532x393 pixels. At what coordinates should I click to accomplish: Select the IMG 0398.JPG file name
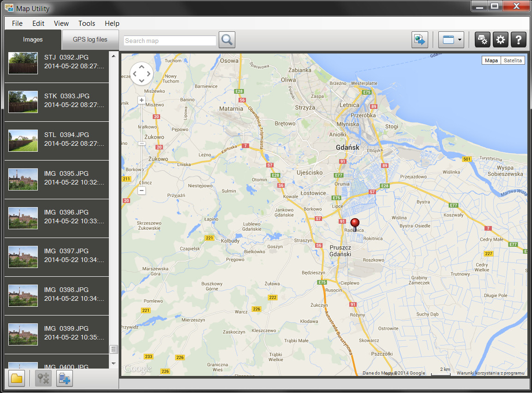click(66, 290)
